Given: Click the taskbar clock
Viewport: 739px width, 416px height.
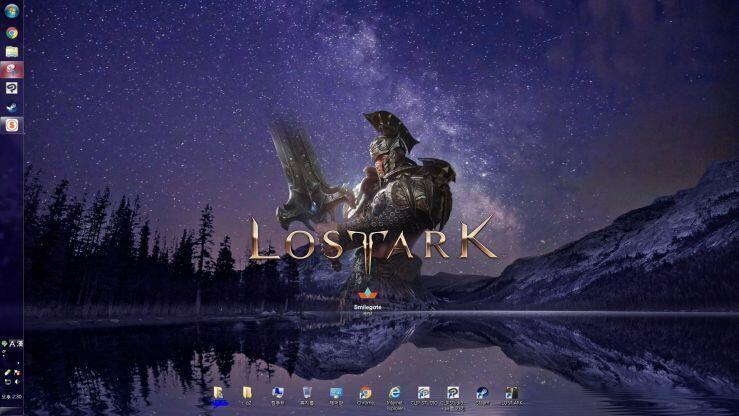Looking at the screenshot, I should pos(11,397).
